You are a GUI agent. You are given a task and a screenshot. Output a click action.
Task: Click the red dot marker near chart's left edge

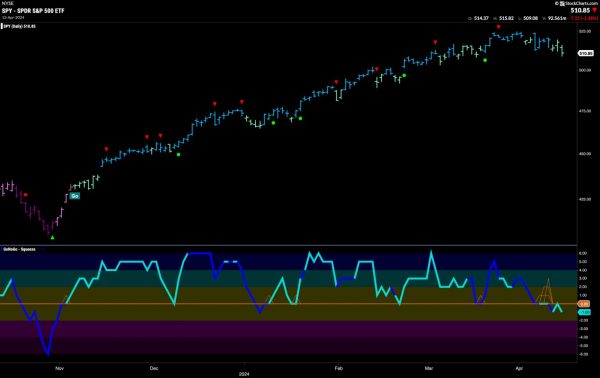26,195
